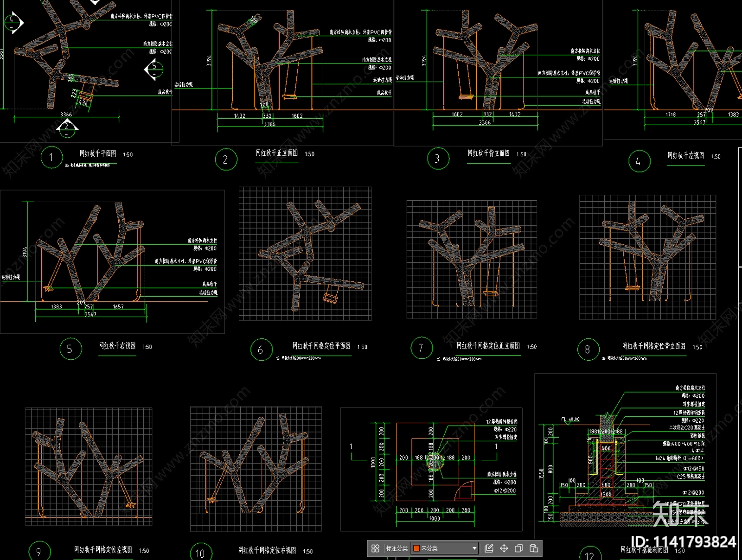Click the orange color swatch beside 未分类
742x560 pixels.
click(x=416, y=548)
